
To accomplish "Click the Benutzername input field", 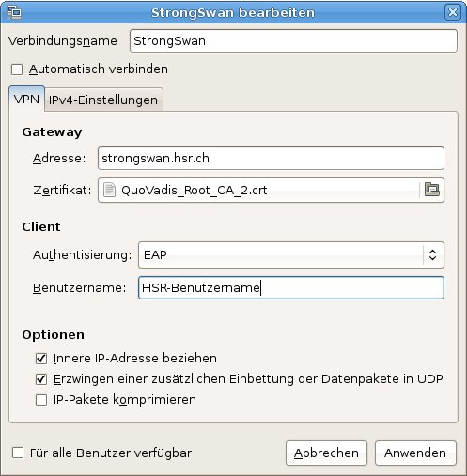I will (x=291, y=287).
